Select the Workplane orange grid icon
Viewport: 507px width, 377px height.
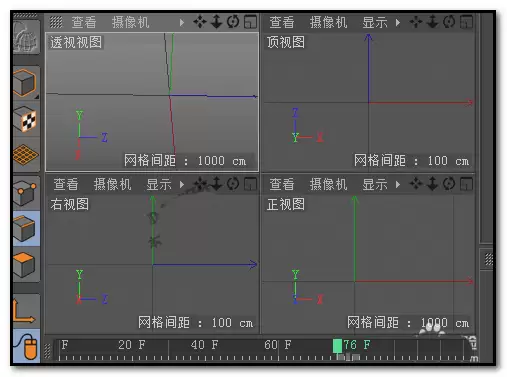click(x=26, y=154)
